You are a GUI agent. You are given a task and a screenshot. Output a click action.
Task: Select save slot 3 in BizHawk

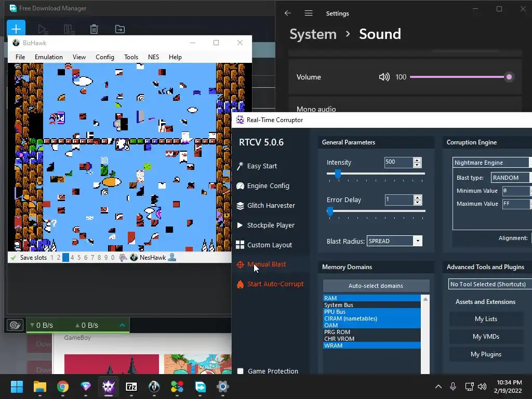tap(65, 258)
